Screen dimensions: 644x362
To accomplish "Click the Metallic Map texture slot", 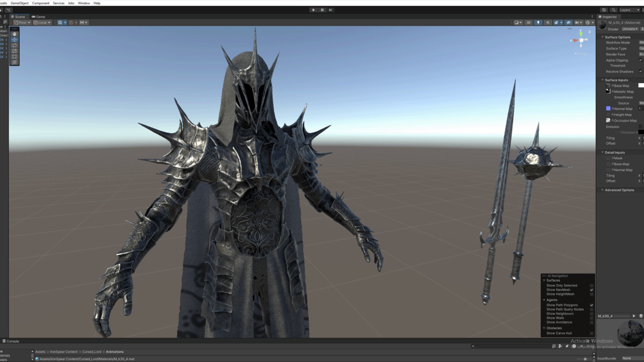I will click(608, 91).
